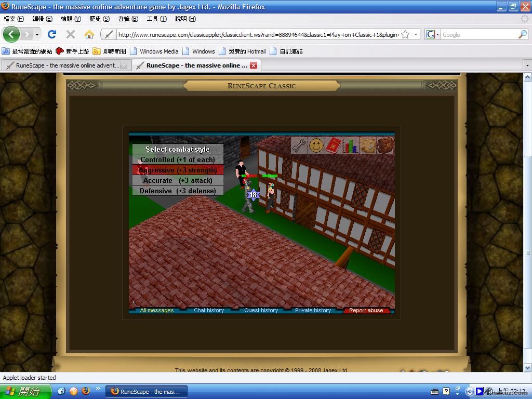Image resolution: width=532 pixels, height=399 pixels.
Task: Open the 編輯 (E) menu
Action: 43,19
